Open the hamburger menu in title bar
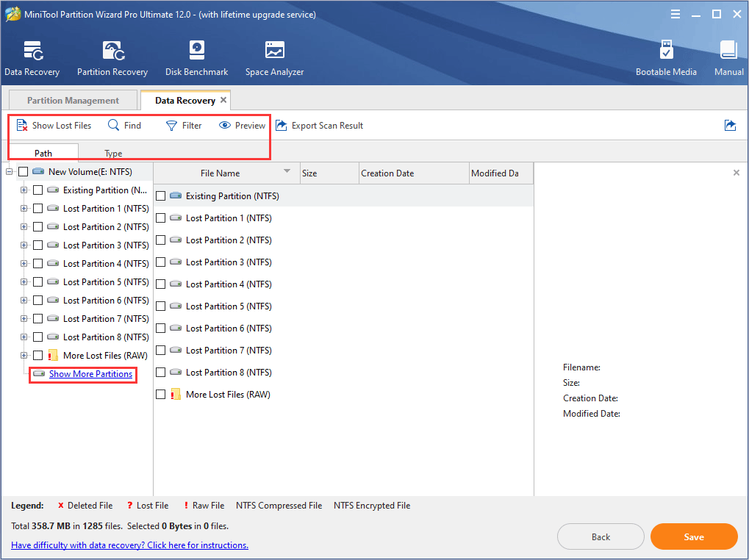 [x=675, y=14]
